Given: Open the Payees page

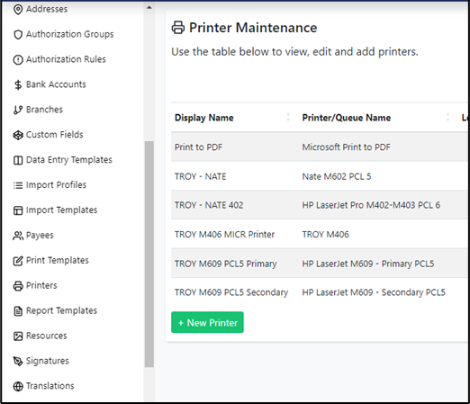Looking at the screenshot, I should pos(40,235).
